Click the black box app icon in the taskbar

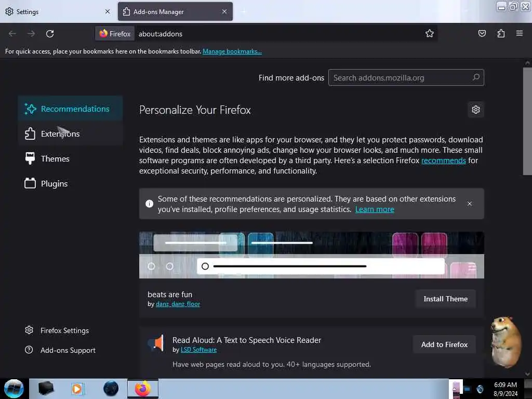coord(46,389)
